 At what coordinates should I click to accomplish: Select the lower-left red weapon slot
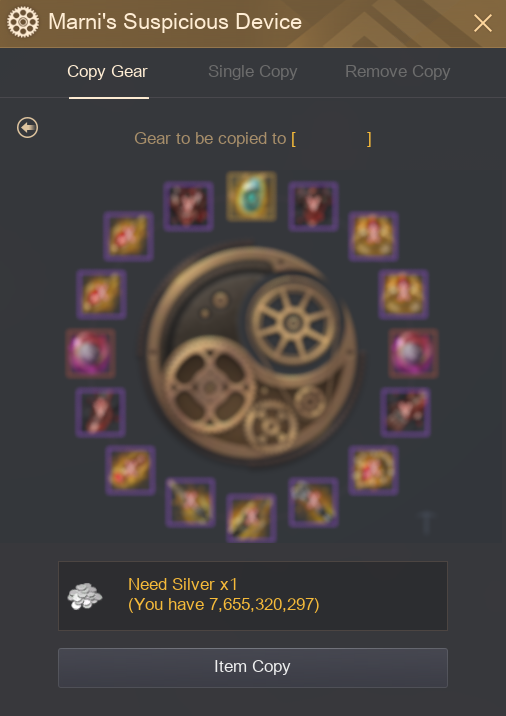click(x=100, y=412)
